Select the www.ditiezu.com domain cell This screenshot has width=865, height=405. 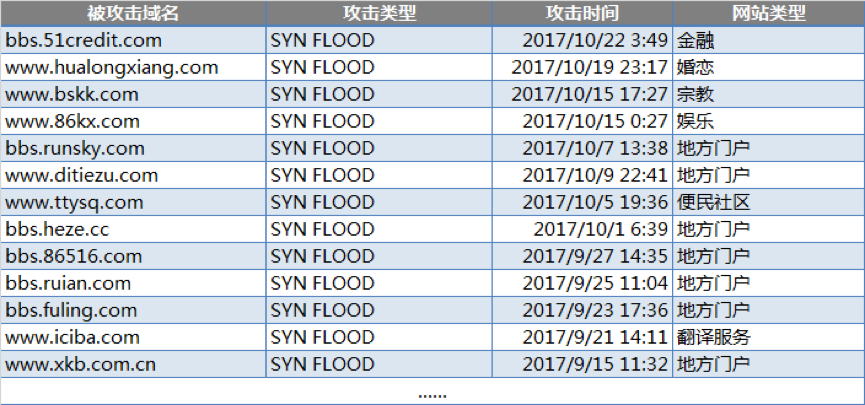point(133,175)
